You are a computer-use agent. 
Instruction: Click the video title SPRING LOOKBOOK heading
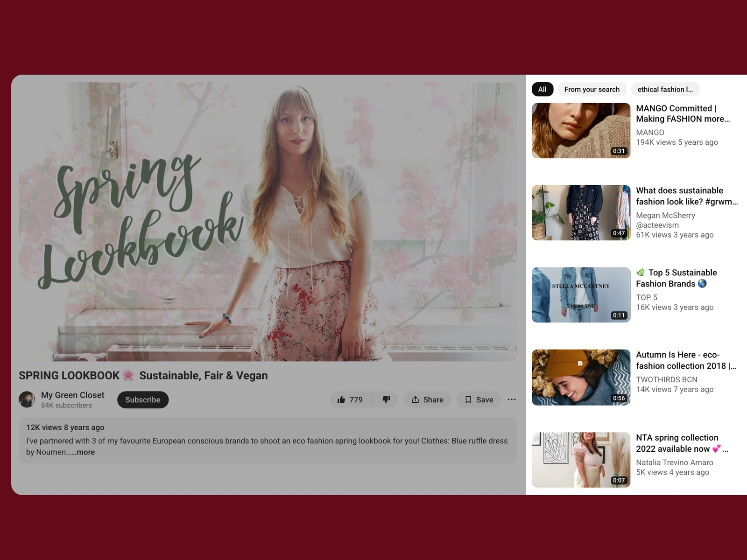coord(143,376)
